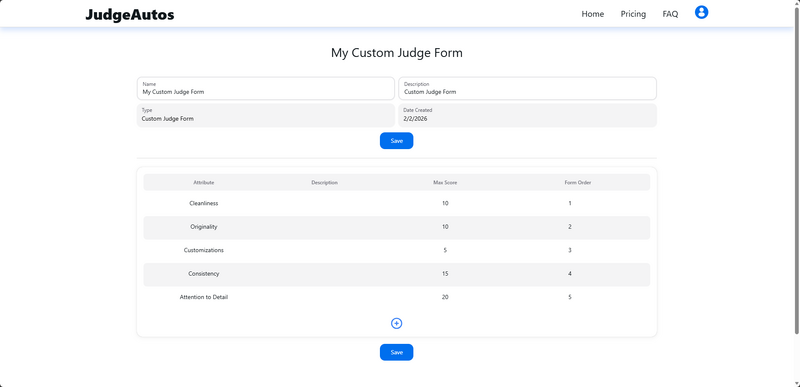Edit the Name input field
Viewport: 800px width, 387px height.
click(x=266, y=88)
